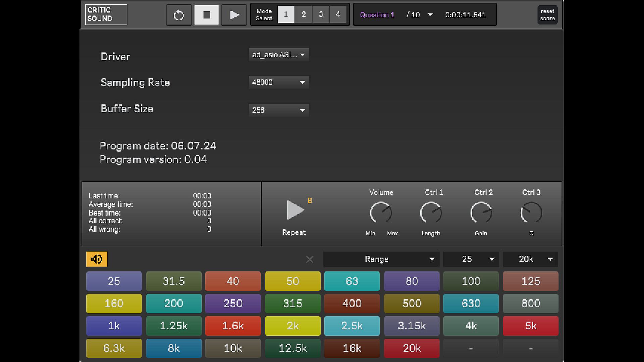The image size is (644, 362).
Task: Open the Range dropdown menu
Action: 381,259
